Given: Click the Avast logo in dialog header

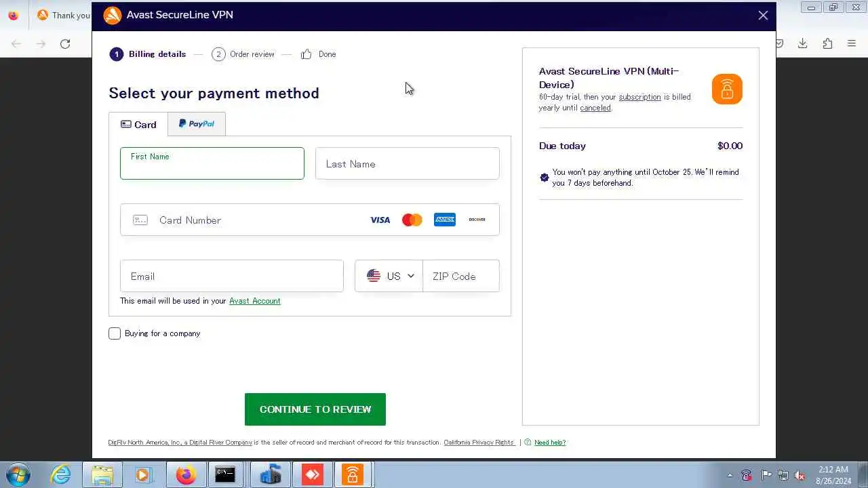Looking at the screenshot, I should (x=113, y=15).
